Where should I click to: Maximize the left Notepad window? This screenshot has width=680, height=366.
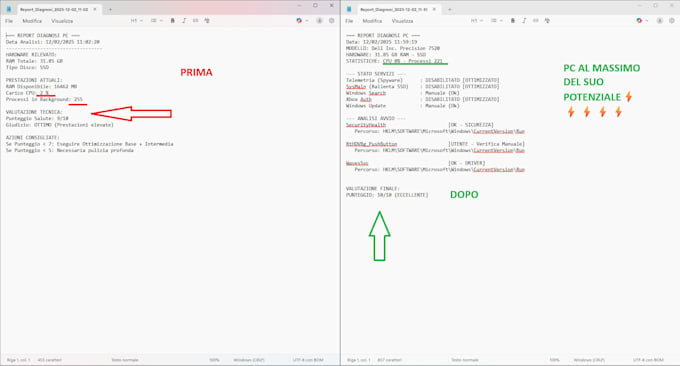(315, 6)
